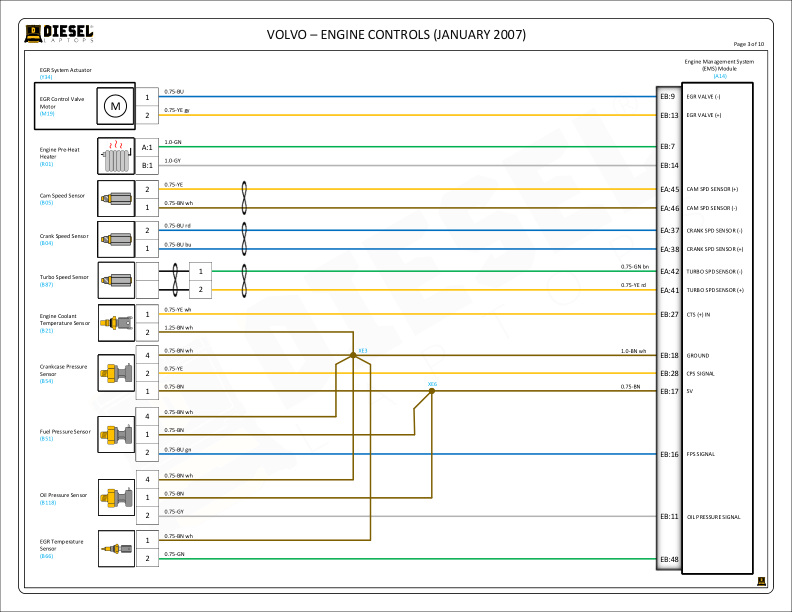Select heater connector pin B:1

147,166
